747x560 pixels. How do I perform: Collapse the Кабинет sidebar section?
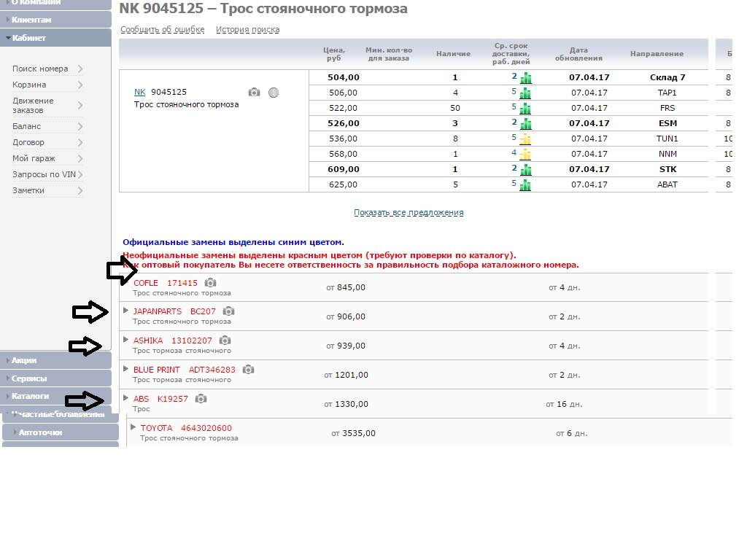[29, 38]
